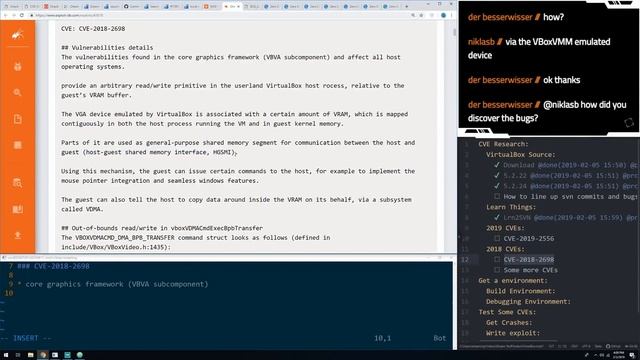Select the '2018 CVEs:' heading
The height and width of the screenshot is (360, 640).
click(505, 249)
